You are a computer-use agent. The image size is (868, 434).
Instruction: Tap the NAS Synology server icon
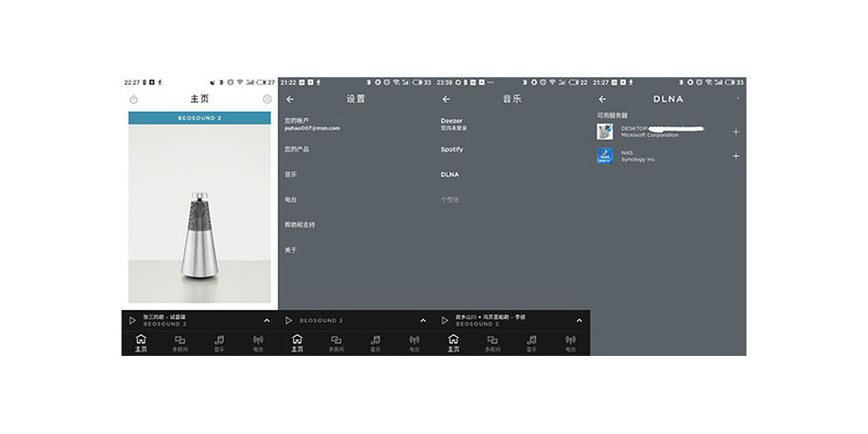(x=605, y=156)
